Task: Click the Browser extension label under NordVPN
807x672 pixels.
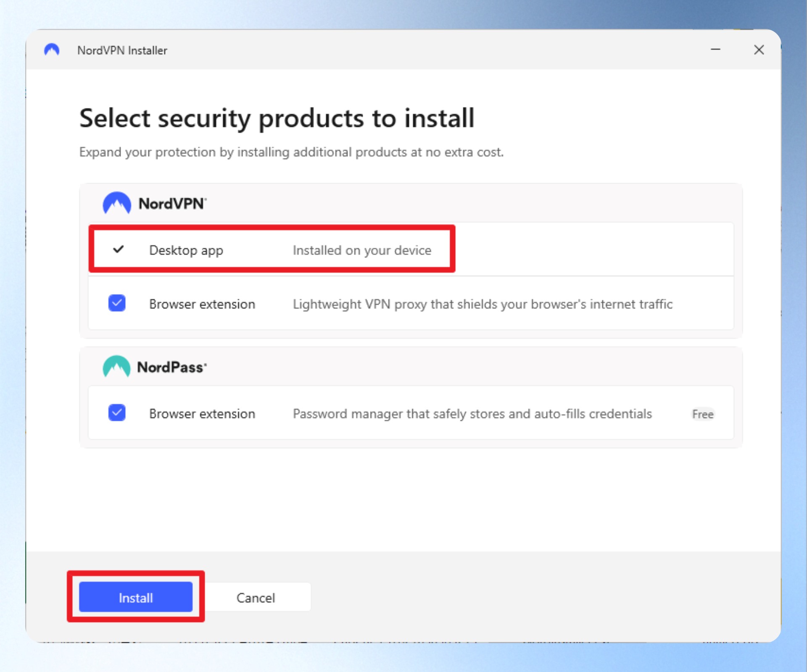Action: (202, 304)
